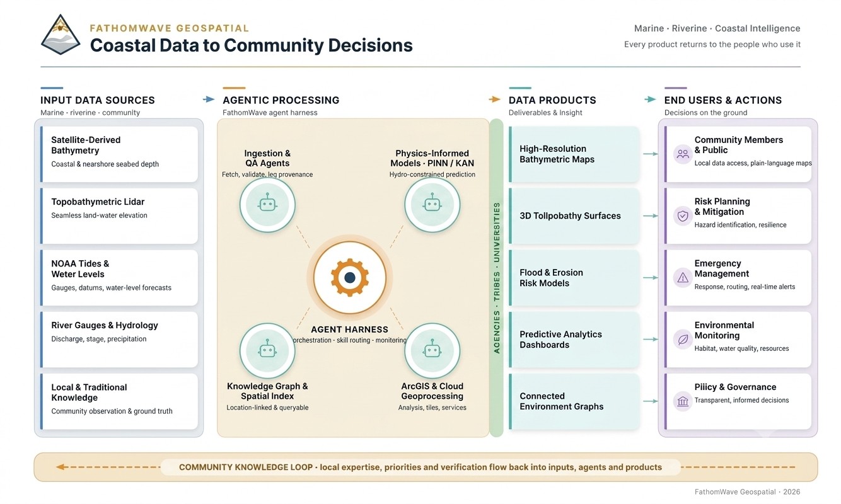Click 'Decisions on the ground' subtitle
This screenshot has height=504, width=841.
[705, 113]
